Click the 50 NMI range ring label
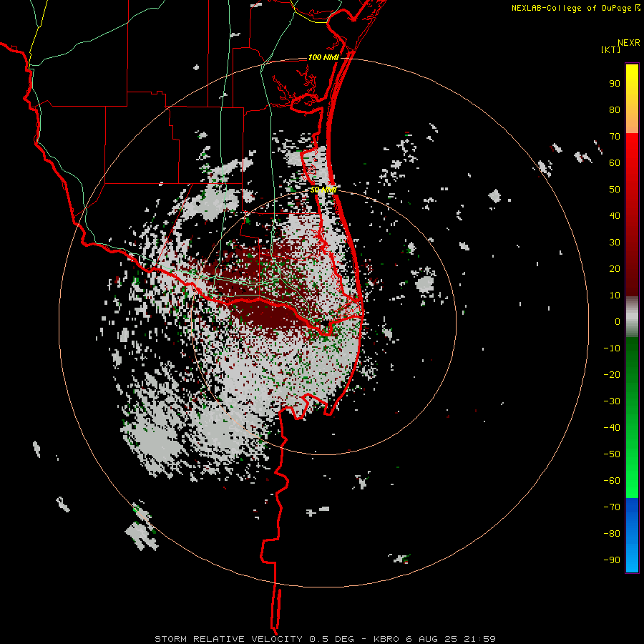The width and height of the screenshot is (644, 644). [x=323, y=190]
